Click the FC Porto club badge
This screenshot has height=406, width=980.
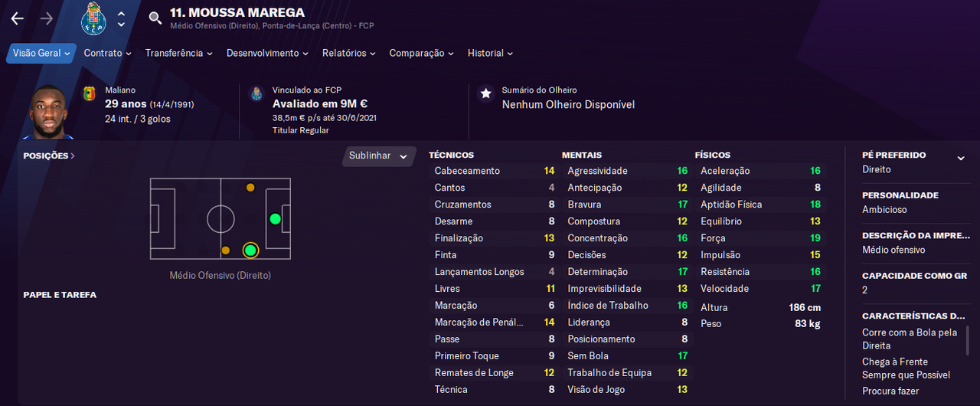pyautogui.click(x=93, y=18)
